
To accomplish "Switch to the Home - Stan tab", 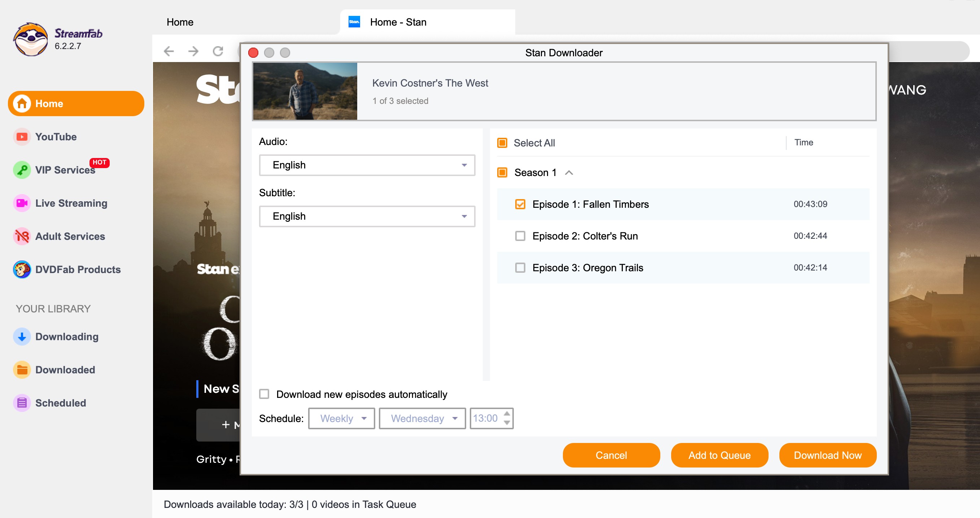I will pyautogui.click(x=427, y=22).
